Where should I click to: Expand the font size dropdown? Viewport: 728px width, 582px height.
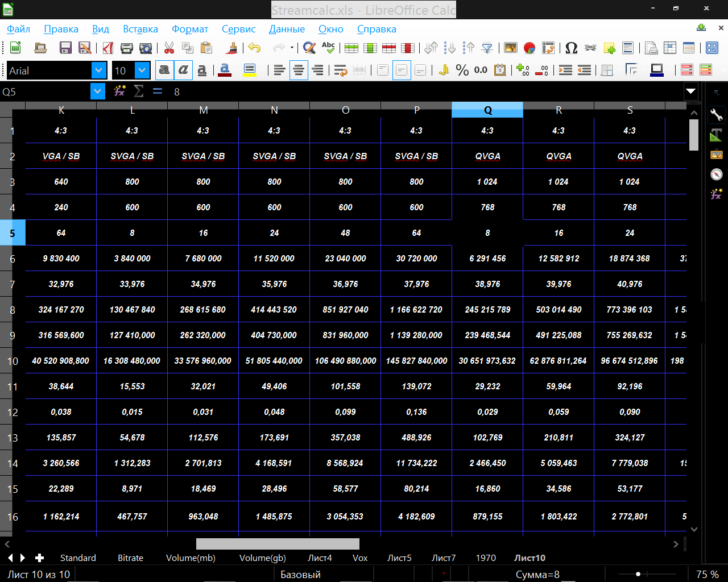(142, 70)
